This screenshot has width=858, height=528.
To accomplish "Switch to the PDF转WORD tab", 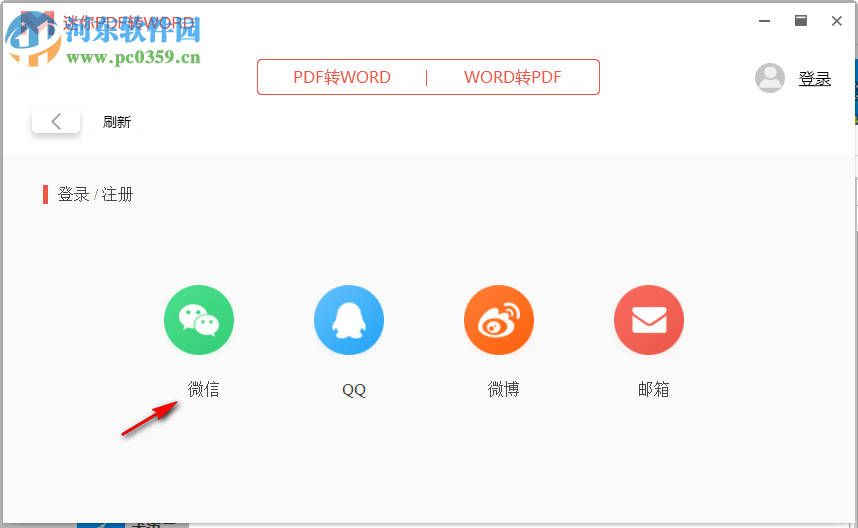I will pyautogui.click(x=342, y=77).
